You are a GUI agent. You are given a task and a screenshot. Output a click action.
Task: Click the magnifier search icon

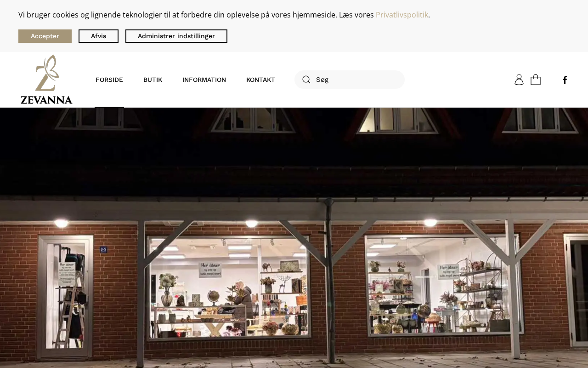point(306,80)
